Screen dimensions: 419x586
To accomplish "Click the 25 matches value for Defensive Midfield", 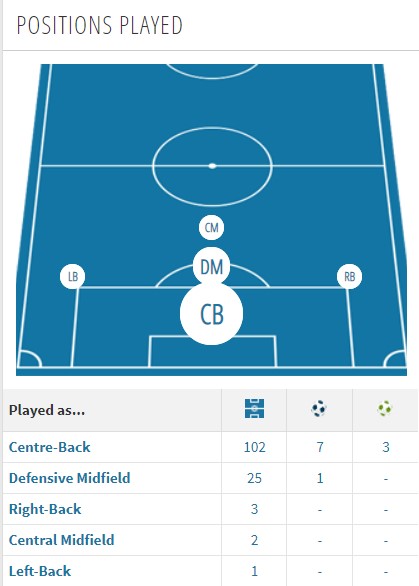I will (x=255, y=478).
